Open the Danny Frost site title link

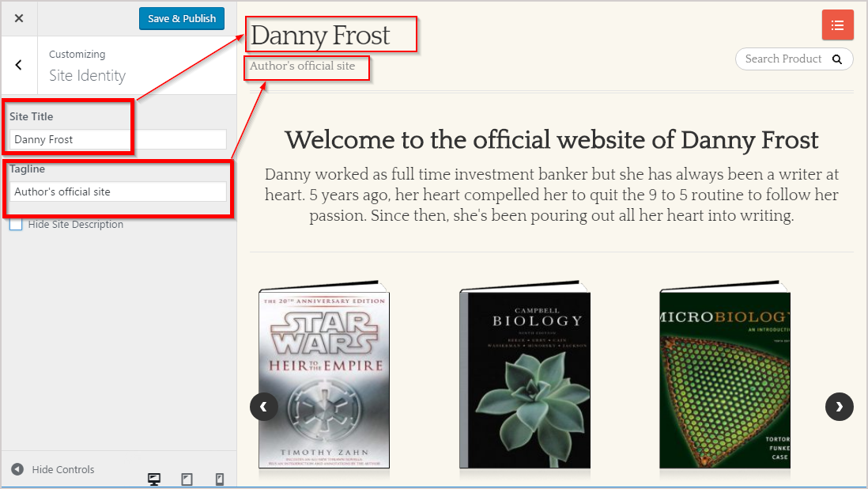tap(320, 36)
